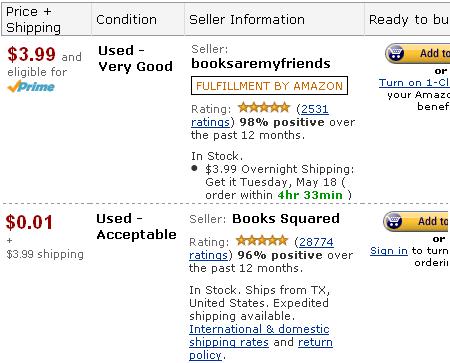Open the 28774 ratings link

(261, 248)
